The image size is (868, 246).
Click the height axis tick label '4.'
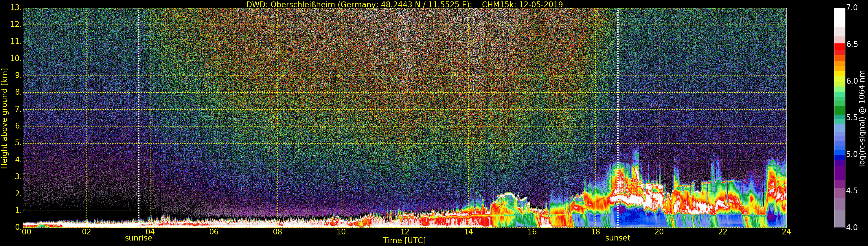point(18,160)
